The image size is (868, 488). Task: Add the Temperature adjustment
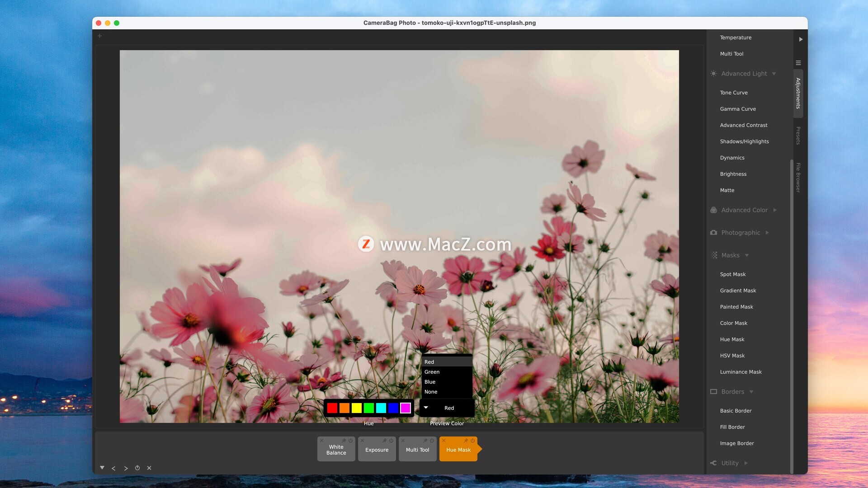[736, 38]
